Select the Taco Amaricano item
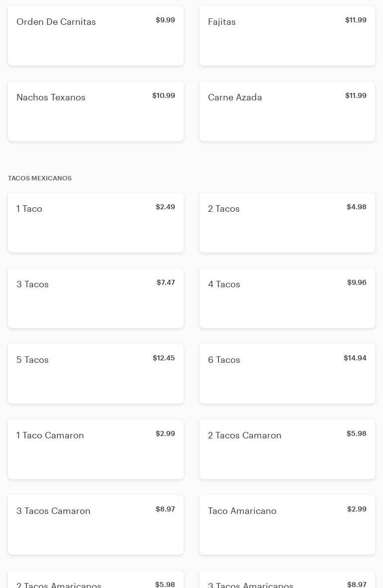Viewport: 383px width, 588px height. pos(287,525)
